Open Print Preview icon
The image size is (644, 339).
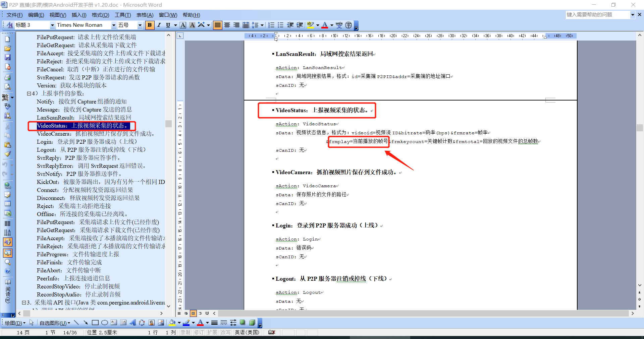tap(7, 86)
